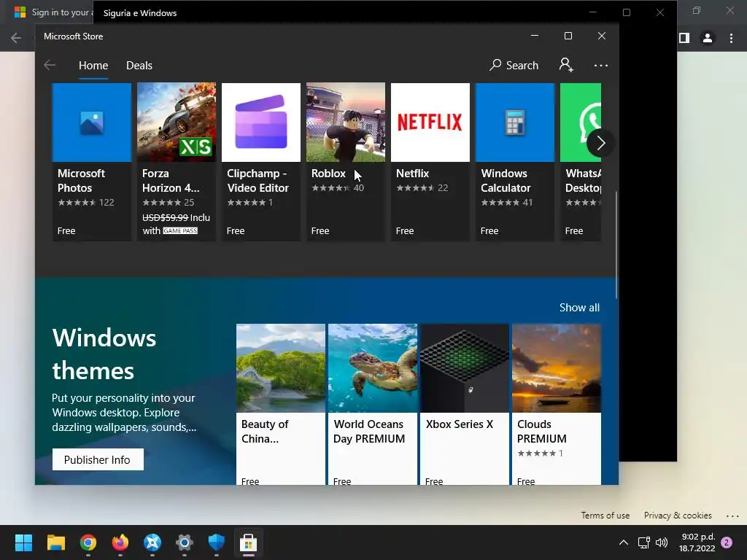Open WhatsApp Desktop tile
747x560 pixels.
pos(581,161)
